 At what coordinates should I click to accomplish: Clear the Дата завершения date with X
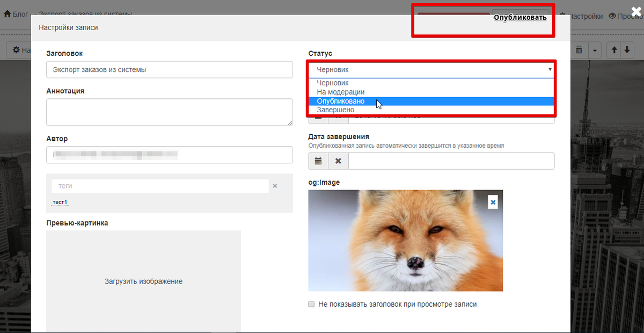click(338, 161)
